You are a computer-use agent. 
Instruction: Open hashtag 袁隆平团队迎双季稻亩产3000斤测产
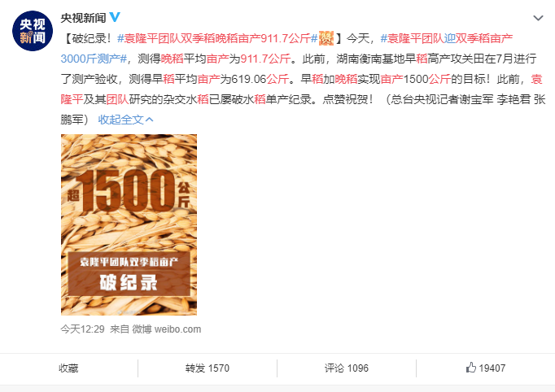coord(286,48)
